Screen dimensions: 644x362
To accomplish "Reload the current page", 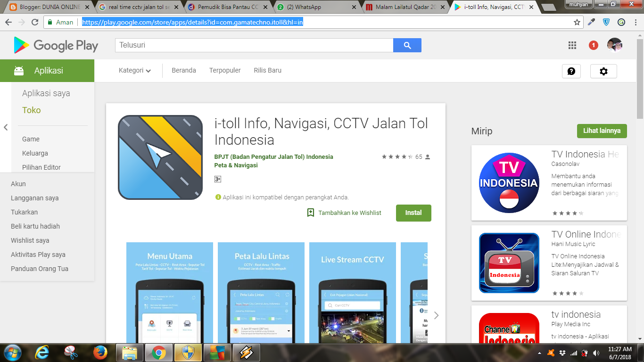I will [35, 22].
